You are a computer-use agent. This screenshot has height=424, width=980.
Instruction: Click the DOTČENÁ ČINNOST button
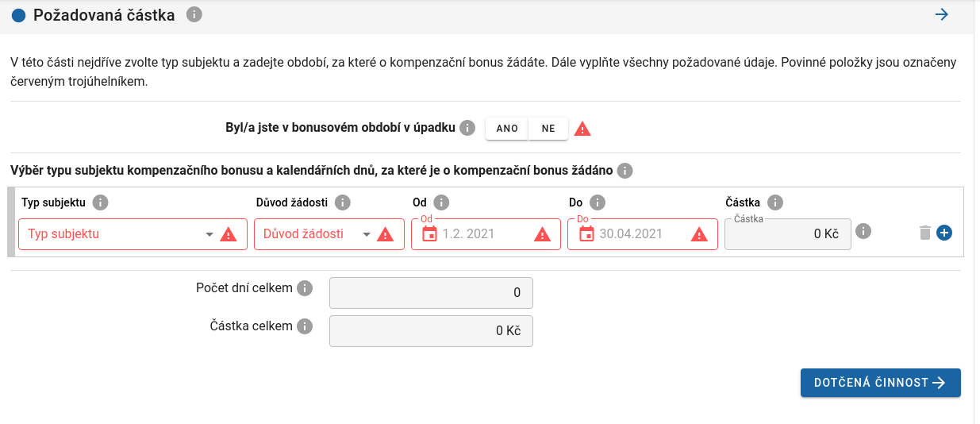click(x=881, y=383)
